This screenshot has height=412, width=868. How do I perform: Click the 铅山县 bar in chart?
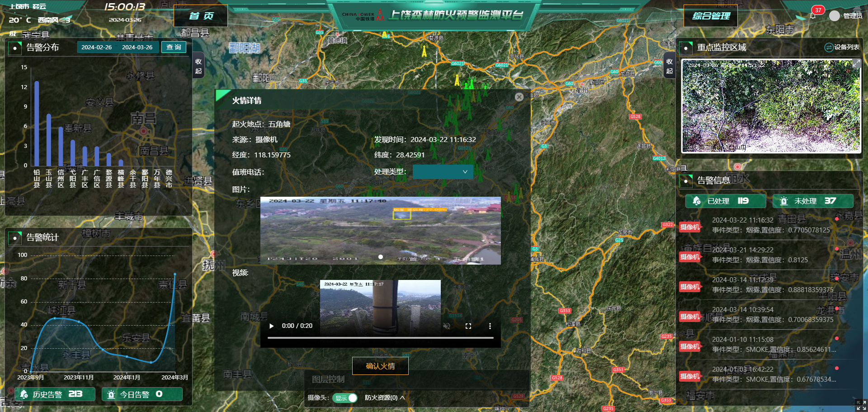point(37,123)
